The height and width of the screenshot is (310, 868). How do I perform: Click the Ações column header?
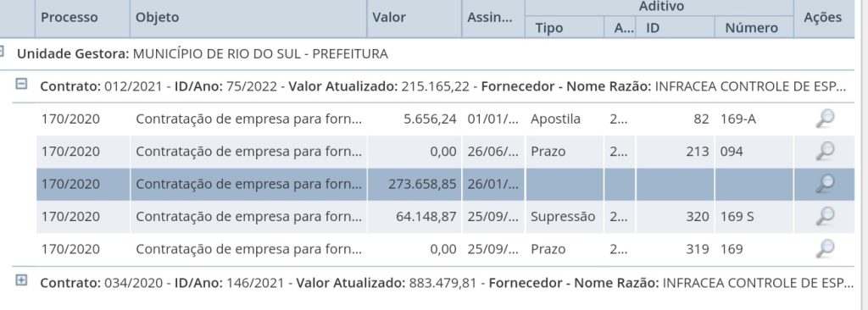[x=822, y=18]
